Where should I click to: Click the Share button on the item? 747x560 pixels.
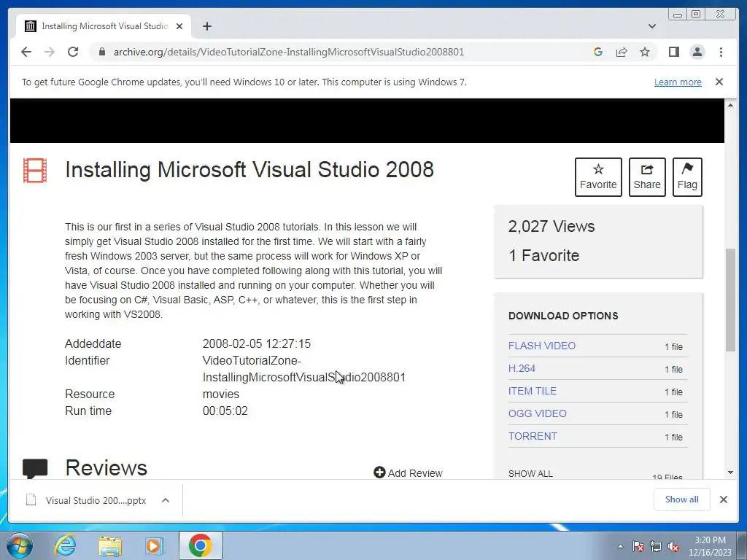pos(647,177)
